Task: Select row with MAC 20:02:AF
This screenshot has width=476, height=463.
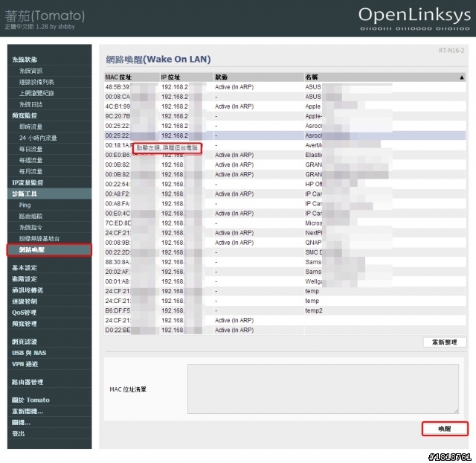Action: pyautogui.click(x=285, y=272)
